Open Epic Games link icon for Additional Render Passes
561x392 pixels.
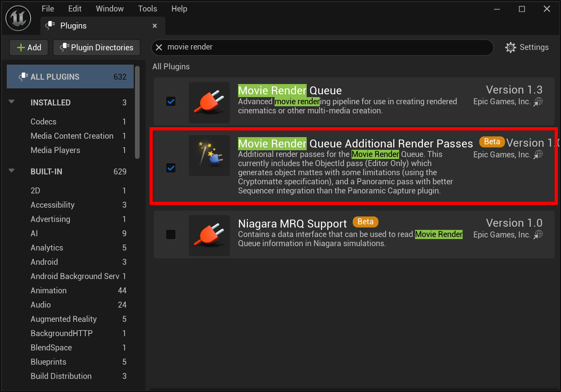pos(538,155)
